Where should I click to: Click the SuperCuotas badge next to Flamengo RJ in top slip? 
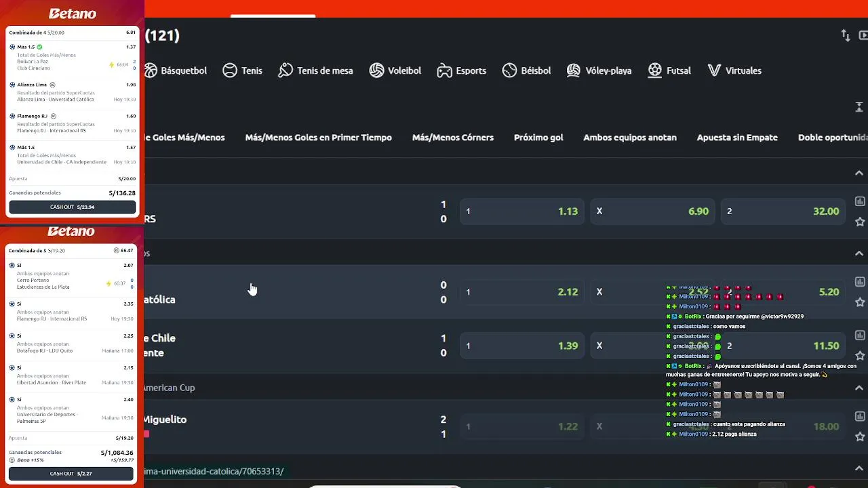pyautogui.click(x=54, y=116)
